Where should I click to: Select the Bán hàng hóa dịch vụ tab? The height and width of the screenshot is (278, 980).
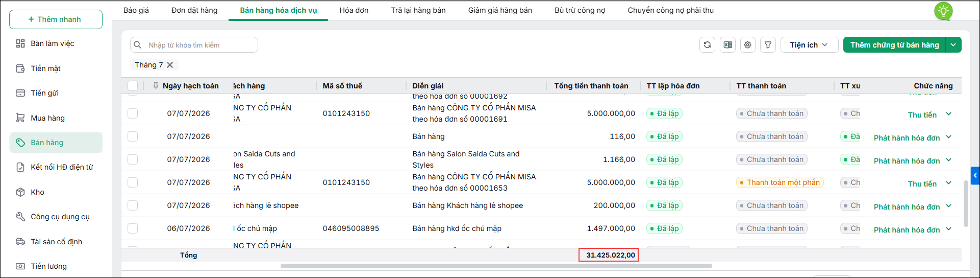tap(279, 10)
